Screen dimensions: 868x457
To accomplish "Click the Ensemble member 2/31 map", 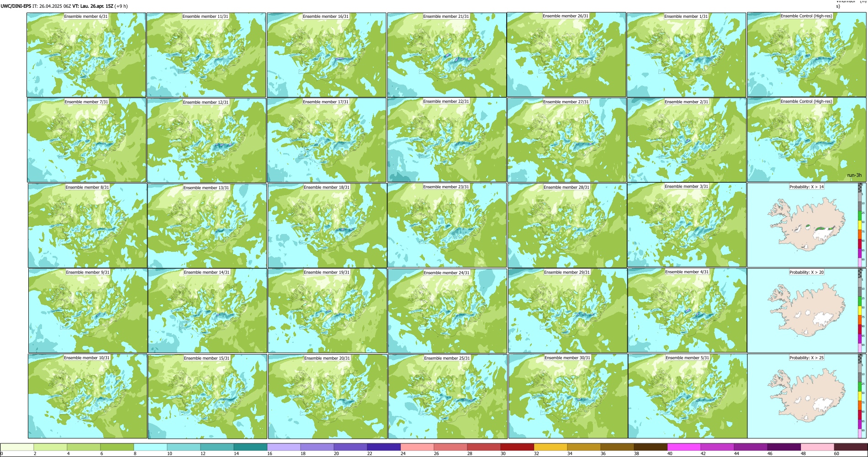I will click(x=687, y=140).
